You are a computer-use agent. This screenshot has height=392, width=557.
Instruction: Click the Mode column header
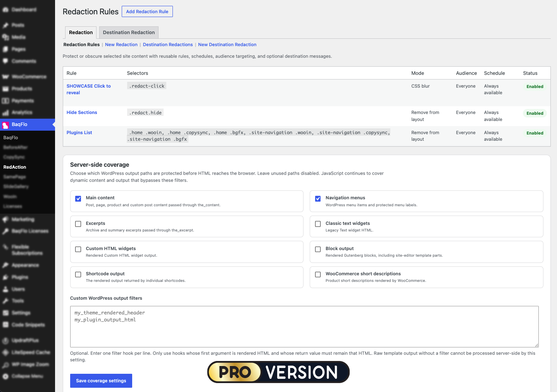(417, 73)
